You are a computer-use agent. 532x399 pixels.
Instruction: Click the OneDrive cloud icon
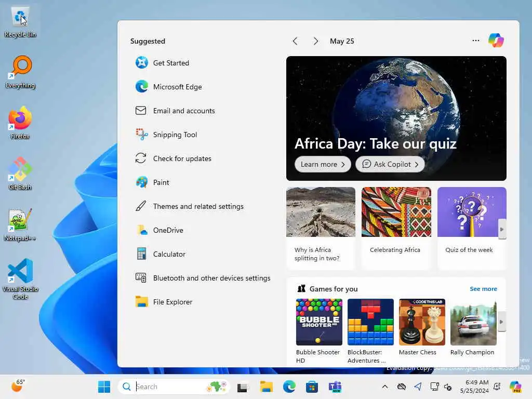pyautogui.click(x=141, y=230)
